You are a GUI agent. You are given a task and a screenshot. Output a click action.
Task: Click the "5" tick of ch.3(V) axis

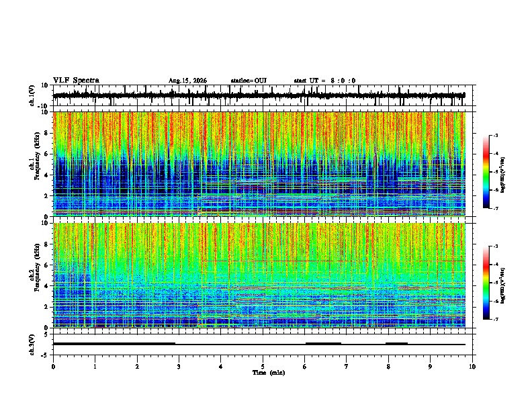[x=46, y=334]
